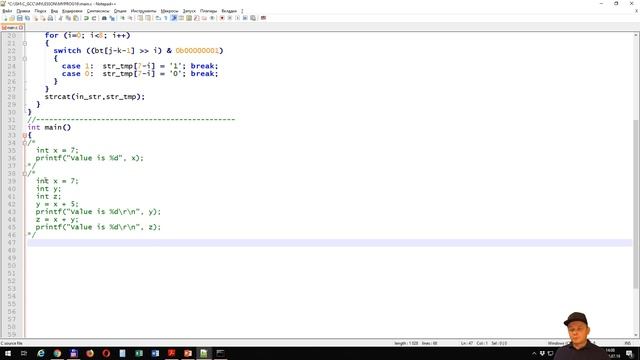
Task: Collapse the comment fold on line 38
Action: [25, 173]
